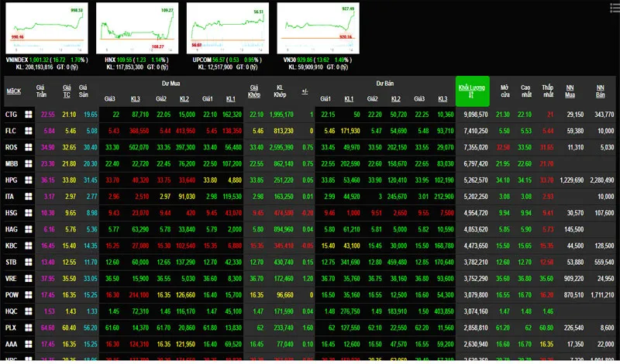620x364 pixels.
Task: Select the CTG stock symbol
Action: pyautogui.click(x=11, y=114)
